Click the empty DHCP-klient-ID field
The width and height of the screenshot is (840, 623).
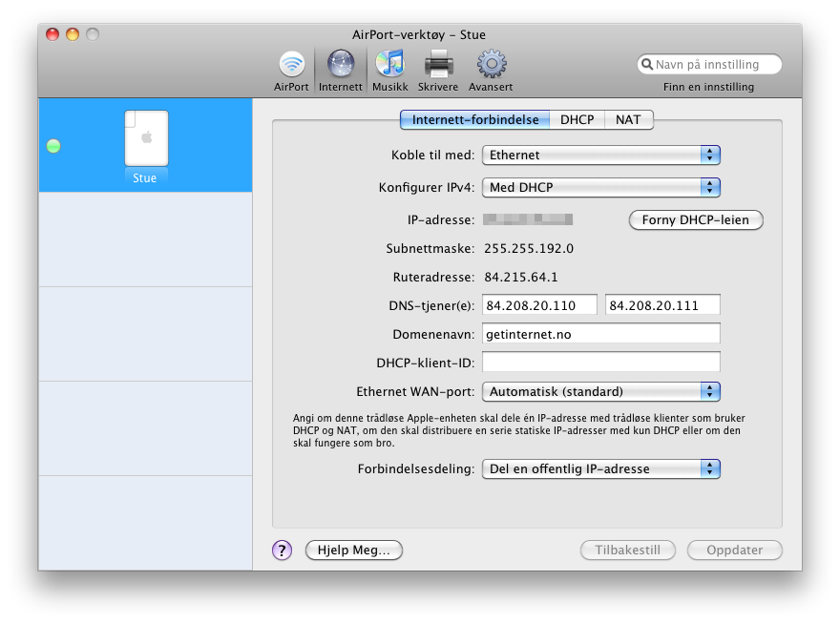pos(600,363)
